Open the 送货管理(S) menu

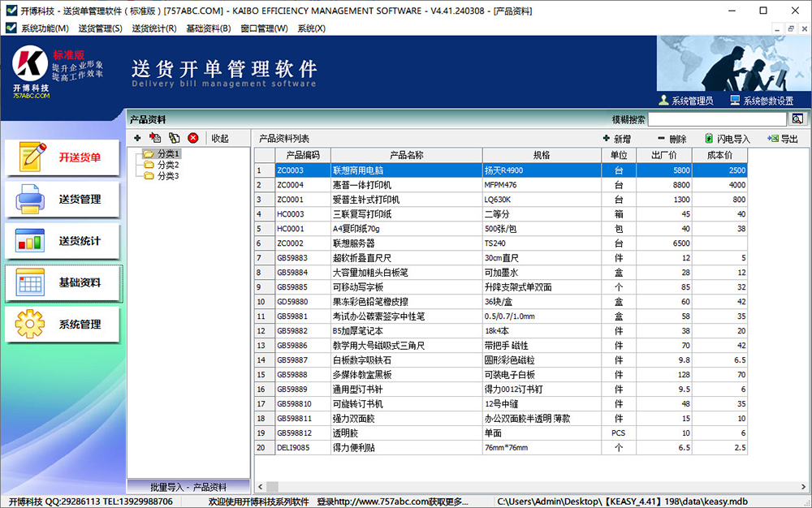101,28
